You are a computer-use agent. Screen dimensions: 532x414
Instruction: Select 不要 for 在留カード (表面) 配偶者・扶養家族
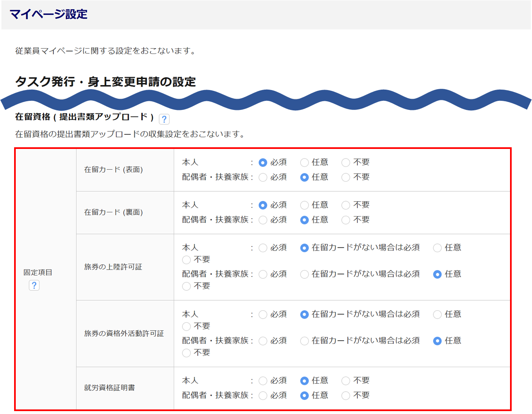pyautogui.click(x=346, y=178)
